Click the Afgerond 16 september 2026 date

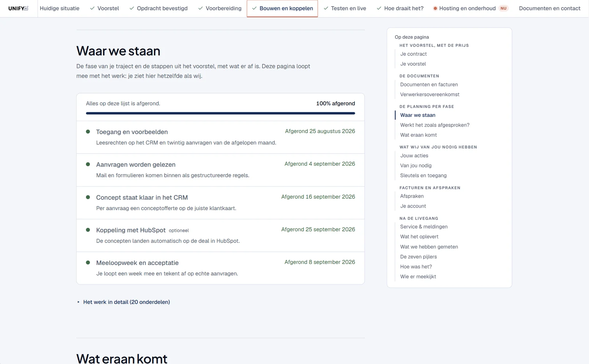318,197
